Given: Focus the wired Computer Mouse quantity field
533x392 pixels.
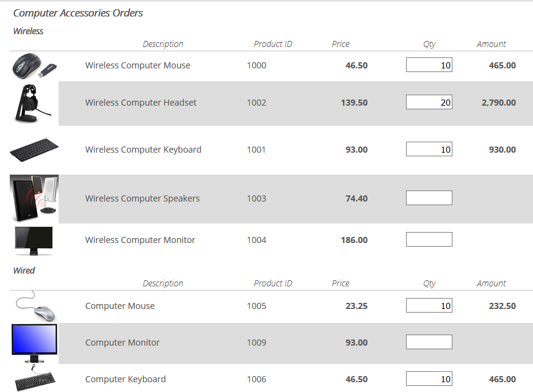Looking at the screenshot, I should click(429, 306).
